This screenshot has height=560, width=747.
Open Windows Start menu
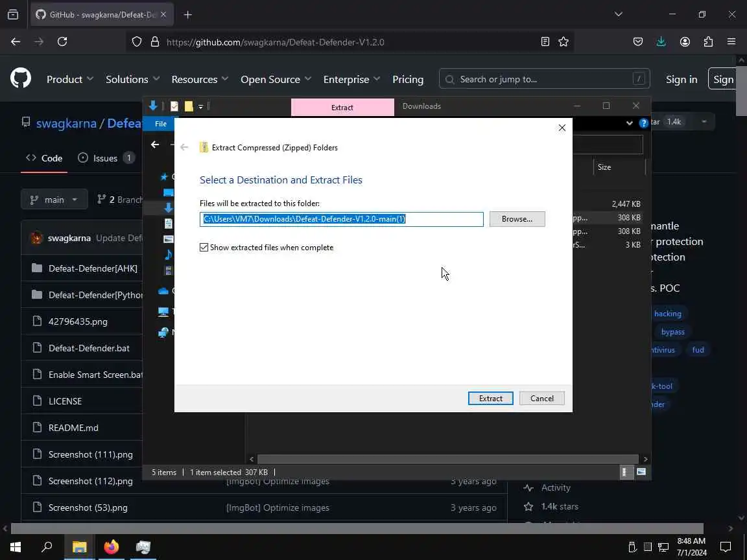point(16,546)
